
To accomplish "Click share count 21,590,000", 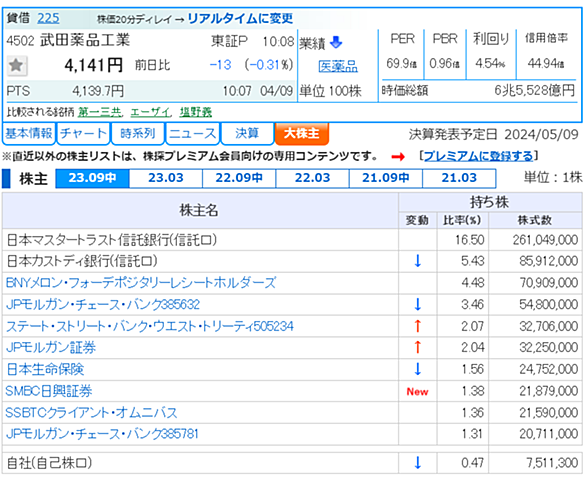I will coord(549,413).
